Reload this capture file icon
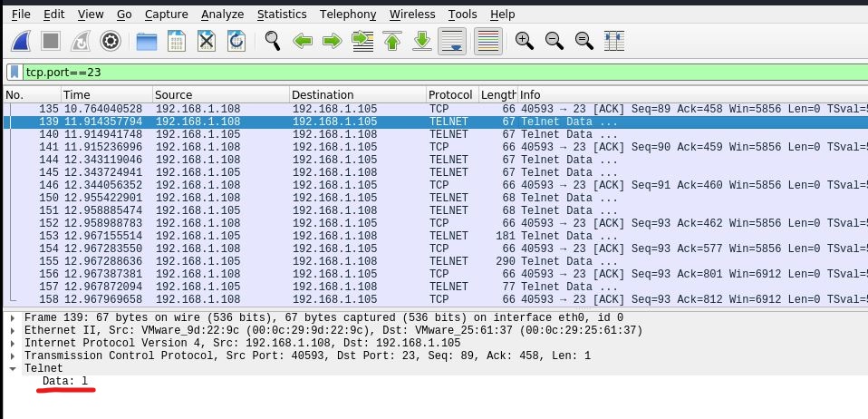Screen dimensions: 868x419 click(x=236, y=41)
